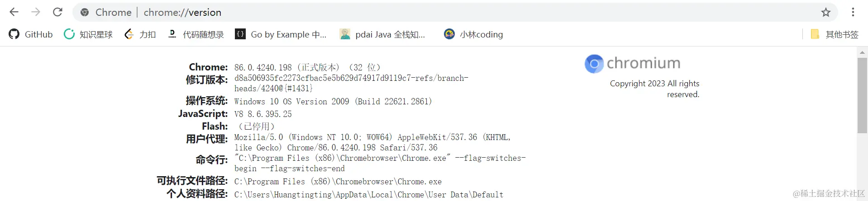The width and height of the screenshot is (868, 201).
Task: Open the Go by Example bookmark
Action: coord(281,34)
